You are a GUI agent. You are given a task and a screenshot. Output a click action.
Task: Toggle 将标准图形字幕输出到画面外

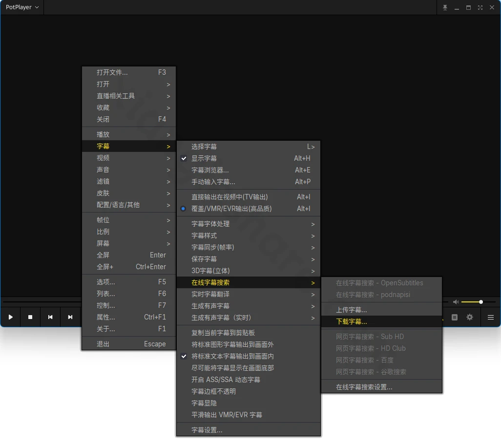click(x=248, y=344)
